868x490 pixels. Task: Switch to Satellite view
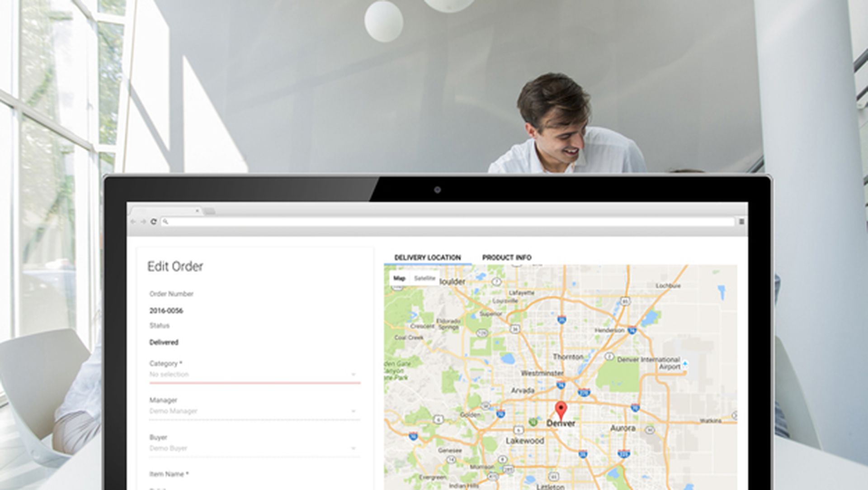(x=425, y=278)
